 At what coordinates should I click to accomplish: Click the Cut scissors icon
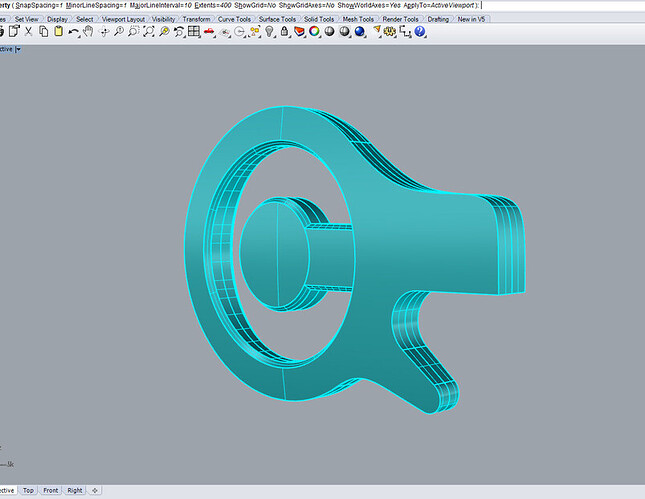[x=27, y=32]
